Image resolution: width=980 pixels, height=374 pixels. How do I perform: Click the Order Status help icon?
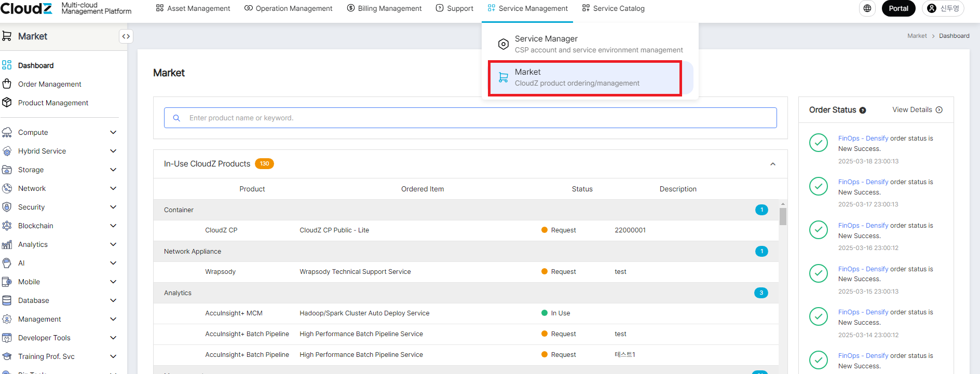(x=863, y=110)
